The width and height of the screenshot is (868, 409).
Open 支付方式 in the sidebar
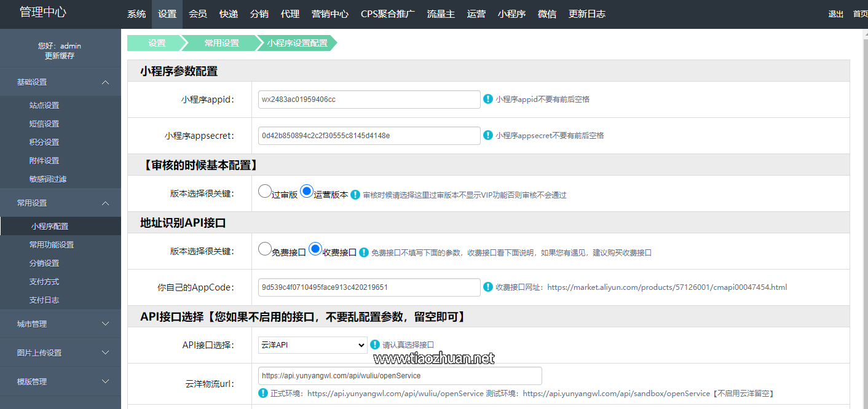(44, 282)
